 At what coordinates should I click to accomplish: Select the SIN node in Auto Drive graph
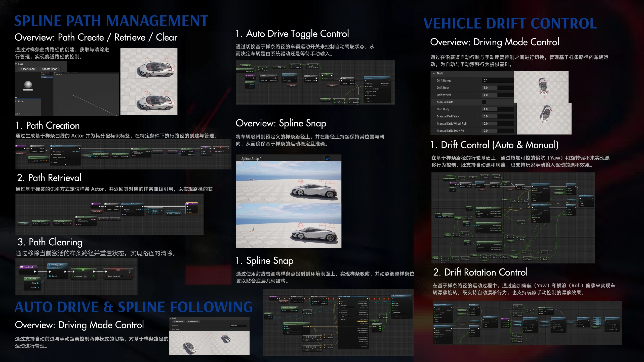coord(279,67)
